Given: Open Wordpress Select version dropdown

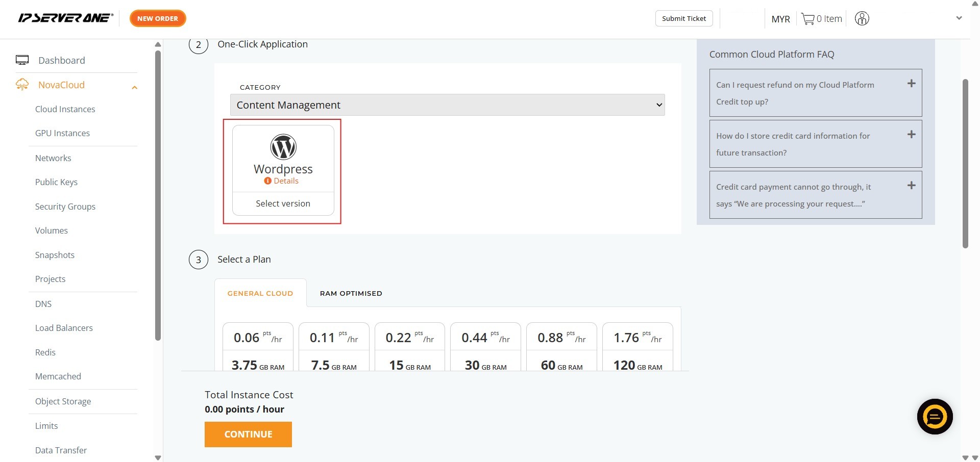Looking at the screenshot, I should point(283,203).
